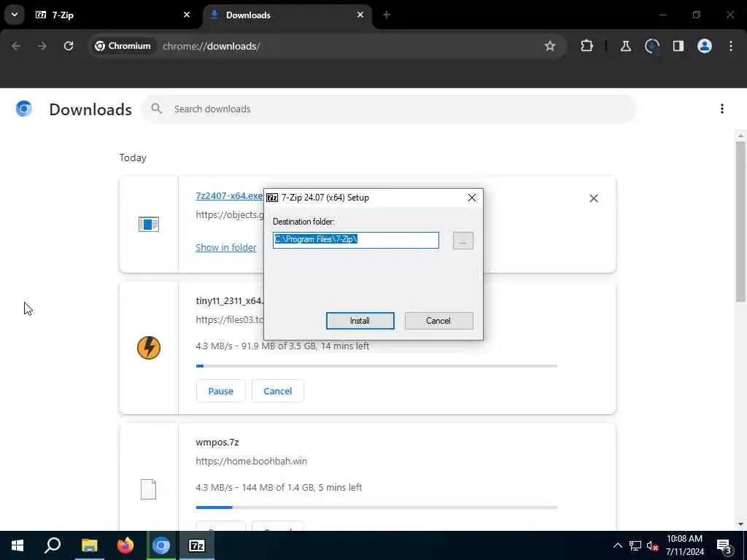Viewport: 747px width, 560px height.
Task: Click the wmpos.7z file icon
Action: tap(148, 489)
